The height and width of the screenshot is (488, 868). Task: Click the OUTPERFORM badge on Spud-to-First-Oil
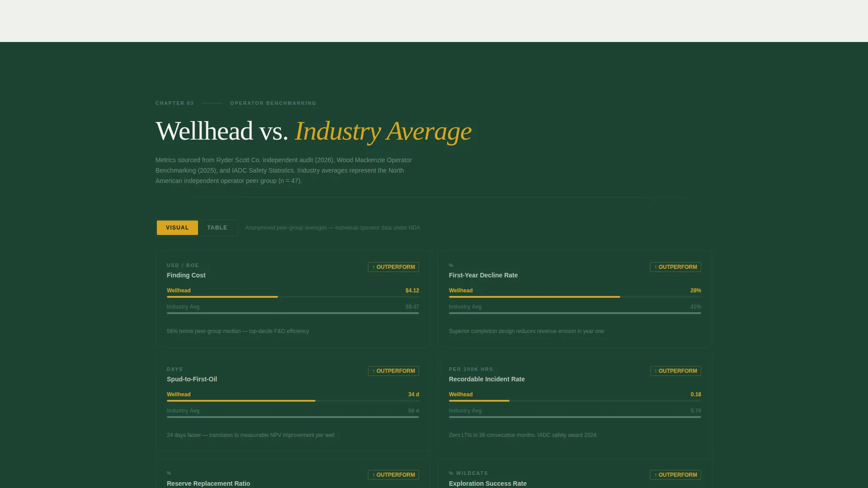393,371
